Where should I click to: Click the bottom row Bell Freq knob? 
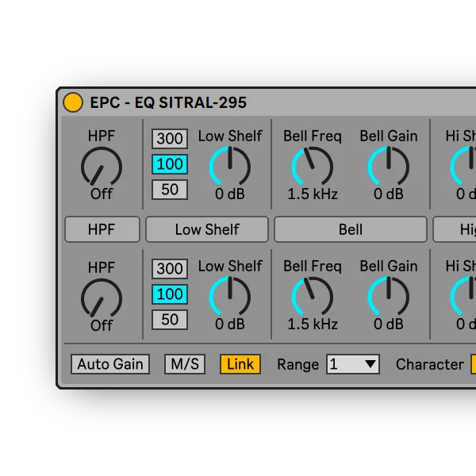313,296
